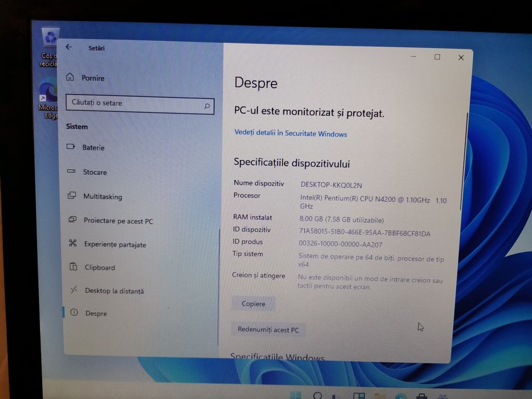Click 'Sistem de operare pe 64 de biți' text

click(x=371, y=260)
